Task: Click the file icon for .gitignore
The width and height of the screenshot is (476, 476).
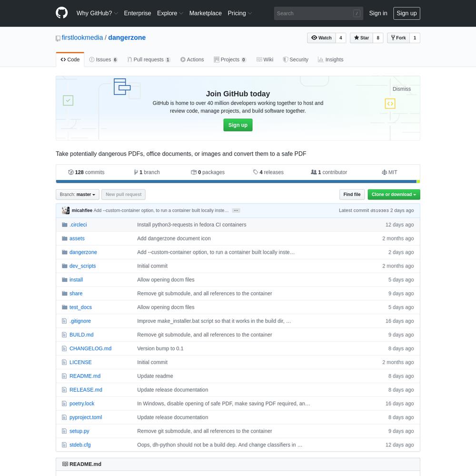Action: point(64,321)
